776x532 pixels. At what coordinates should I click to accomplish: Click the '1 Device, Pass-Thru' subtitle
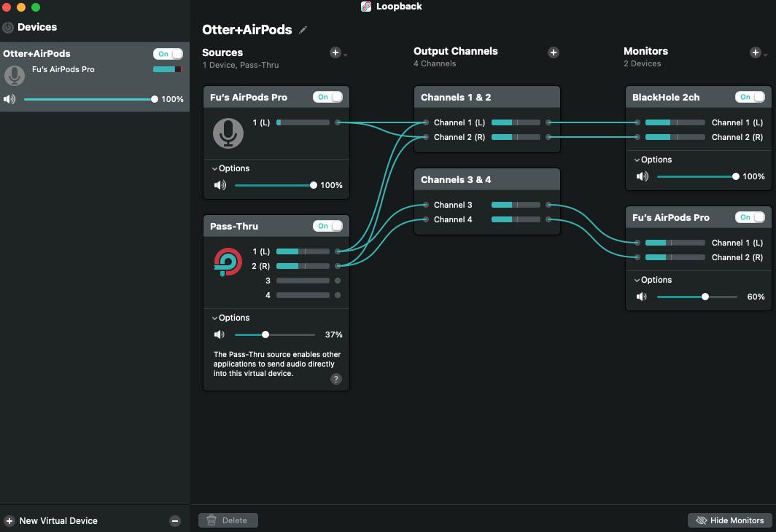[x=241, y=66]
